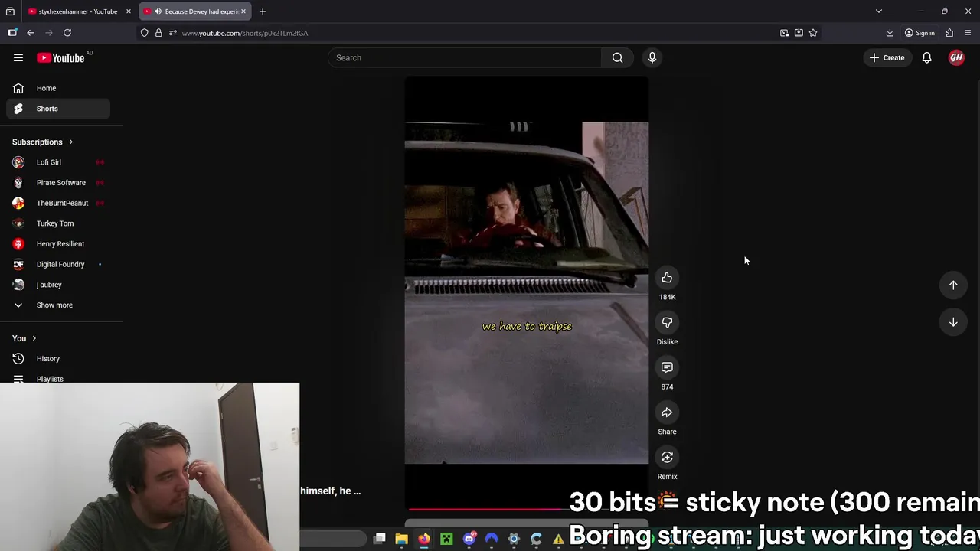Open Discord from the taskbar
The width and height of the screenshot is (980, 551).
pyautogui.click(x=469, y=539)
